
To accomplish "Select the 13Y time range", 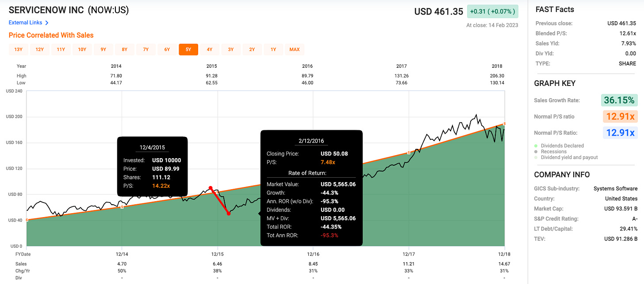I will (x=18, y=50).
